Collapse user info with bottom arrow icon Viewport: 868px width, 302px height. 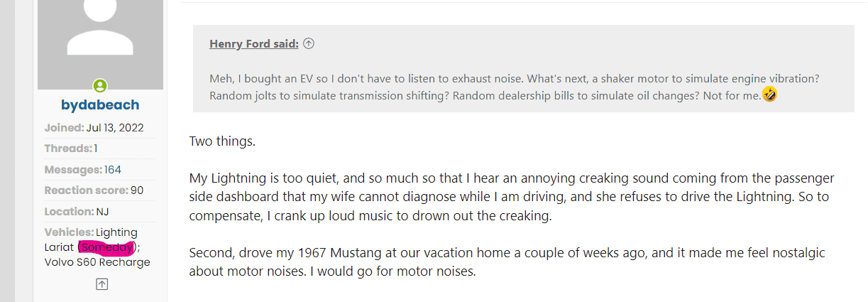[x=101, y=284]
